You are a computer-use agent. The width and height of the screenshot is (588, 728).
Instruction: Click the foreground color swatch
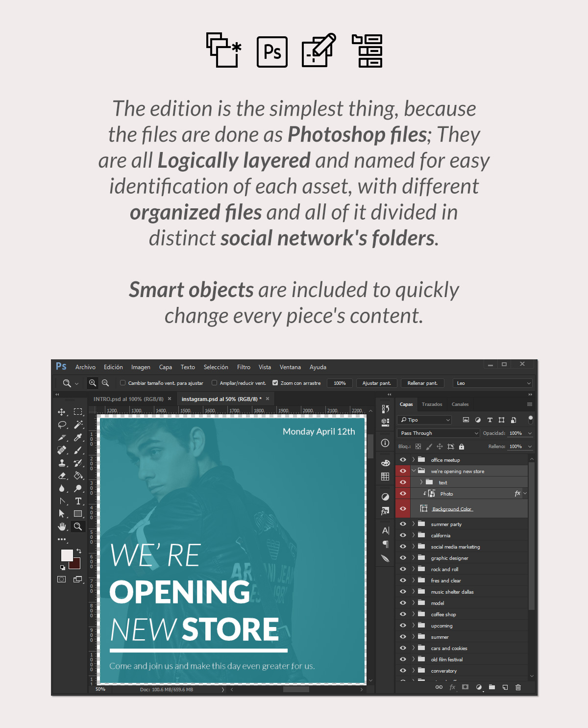click(x=67, y=555)
